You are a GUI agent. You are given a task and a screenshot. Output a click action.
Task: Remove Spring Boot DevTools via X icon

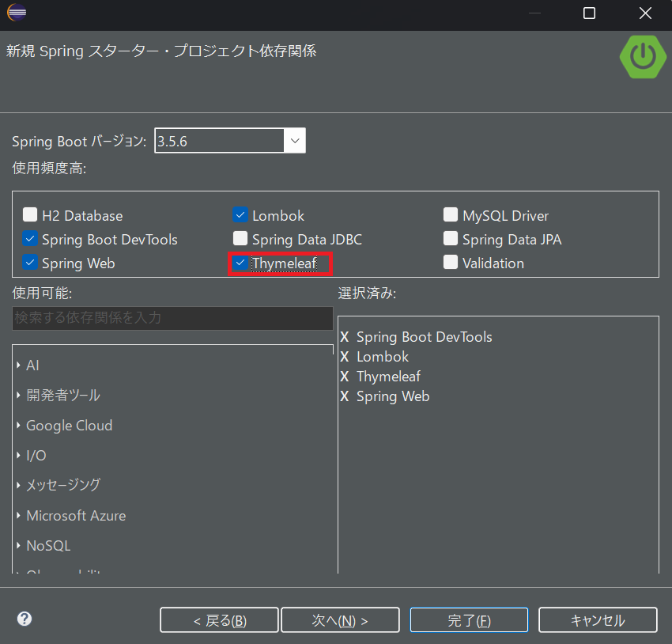click(x=345, y=337)
